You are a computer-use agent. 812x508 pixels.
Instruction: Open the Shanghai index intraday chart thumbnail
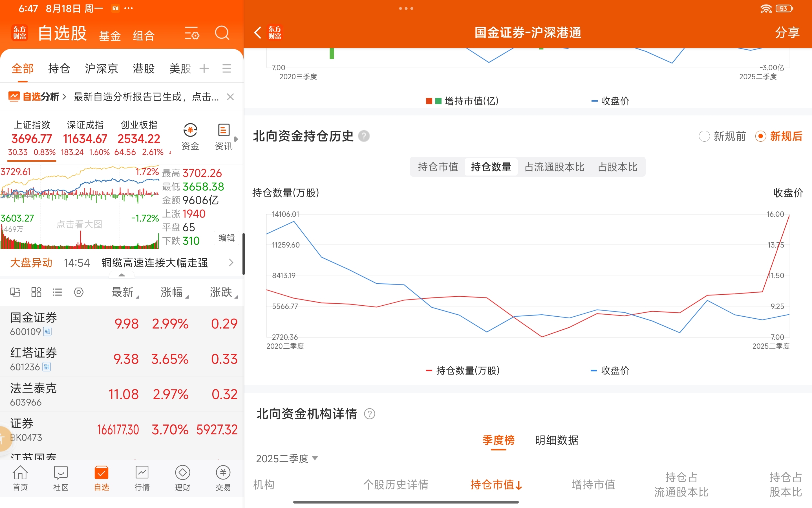point(80,207)
